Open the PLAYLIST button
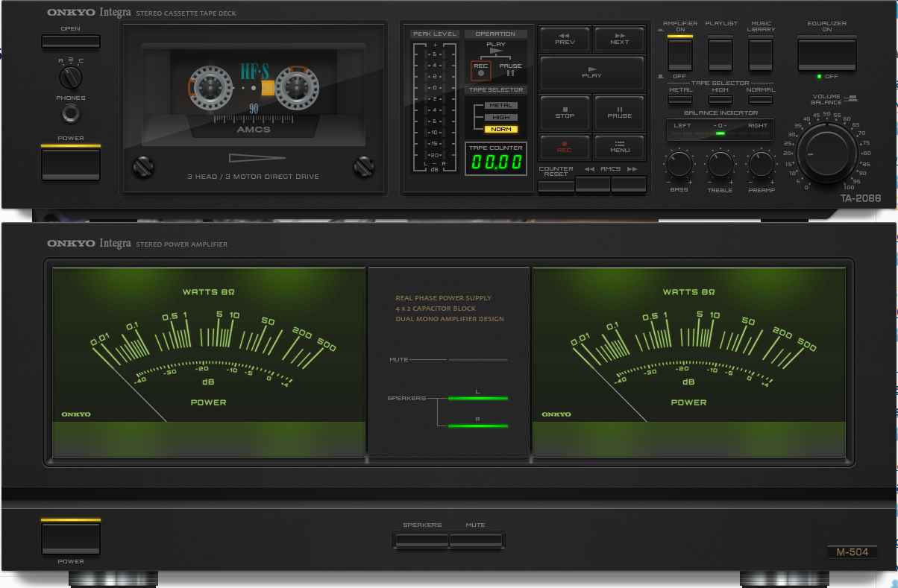The width and height of the screenshot is (898, 588). (x=720, y=54)
